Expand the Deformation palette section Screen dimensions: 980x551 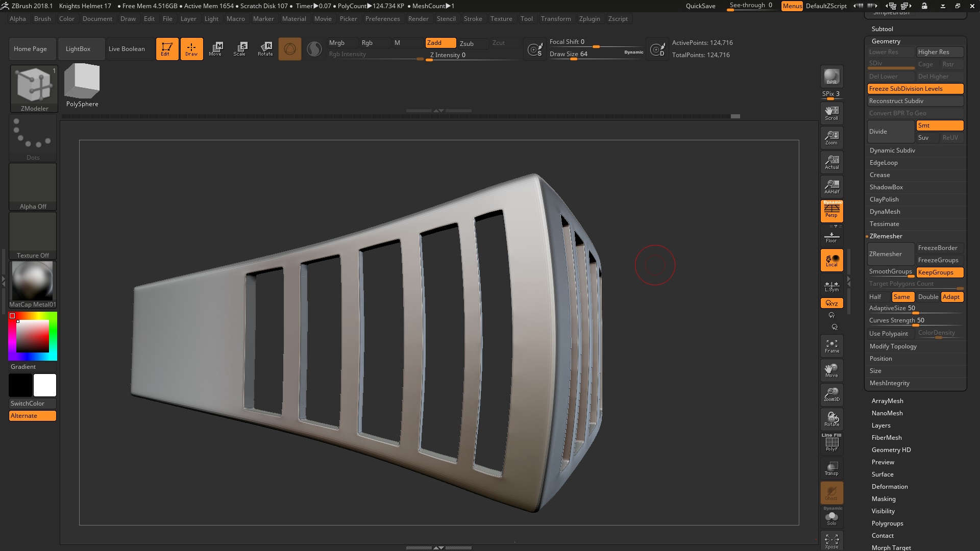click(890, 487)
